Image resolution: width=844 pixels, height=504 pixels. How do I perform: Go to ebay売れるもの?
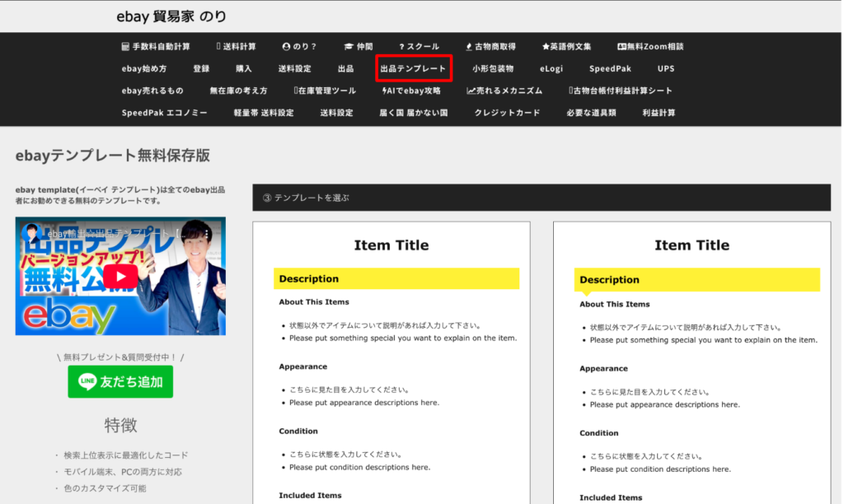(152, 91)
